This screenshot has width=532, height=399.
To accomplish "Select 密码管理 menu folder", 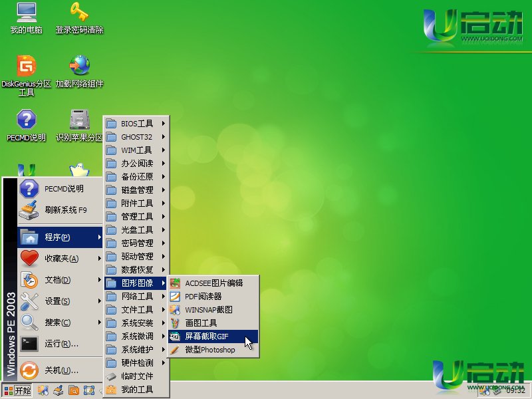I will pos(136,243).
